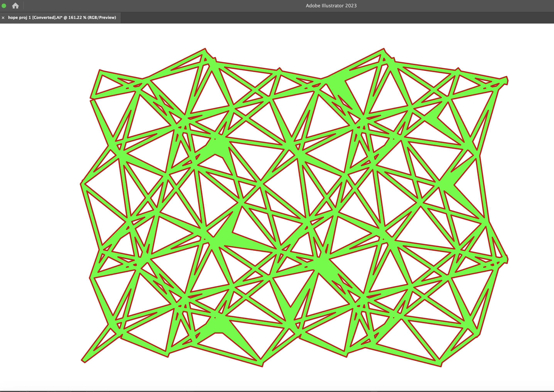This screenshot has width=554, height=392.
Task: Click the leftmost vertex of the green mesh
Action: click(x=82, y=184)
